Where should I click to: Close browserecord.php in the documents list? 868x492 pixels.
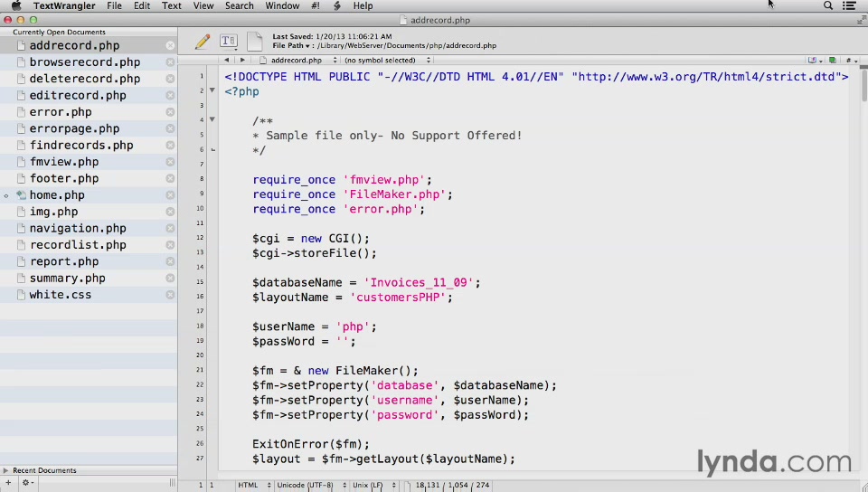pyautogui.click(x=170, y=62)
